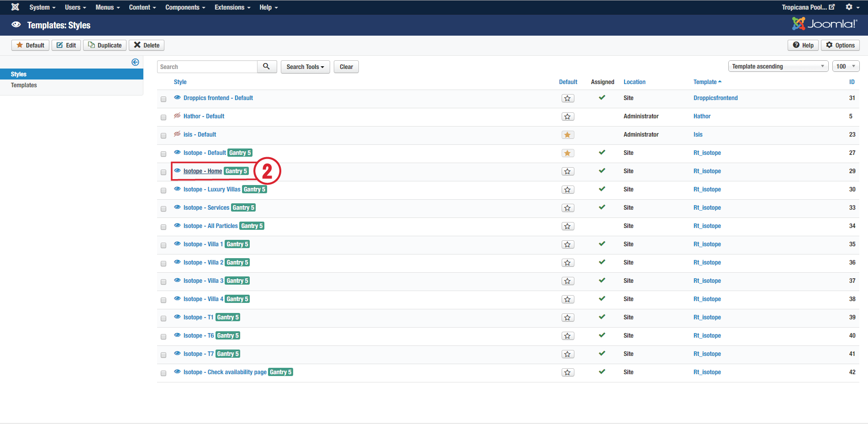
Task: Click the gold default star for isis - Default
Action: click(x=568, y=135)
